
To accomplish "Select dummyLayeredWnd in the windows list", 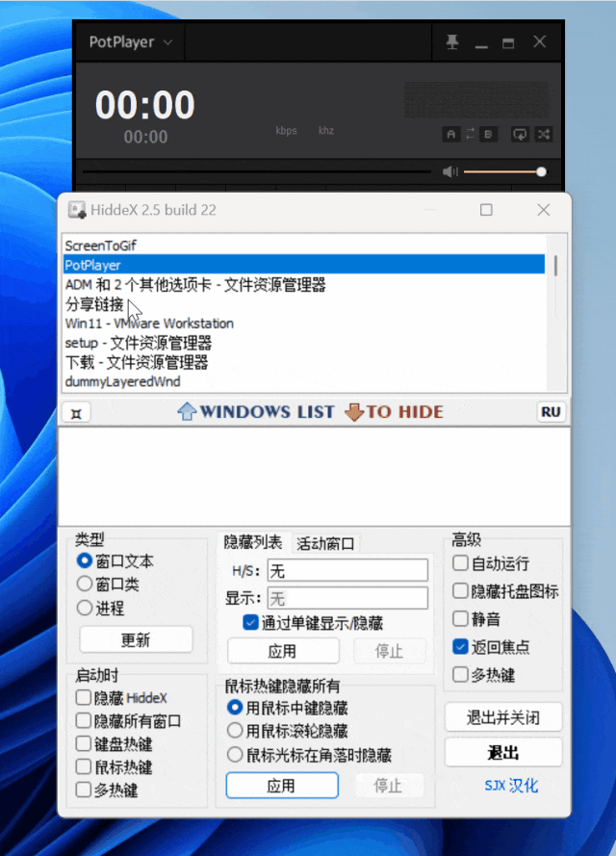I will coord(304,381).
